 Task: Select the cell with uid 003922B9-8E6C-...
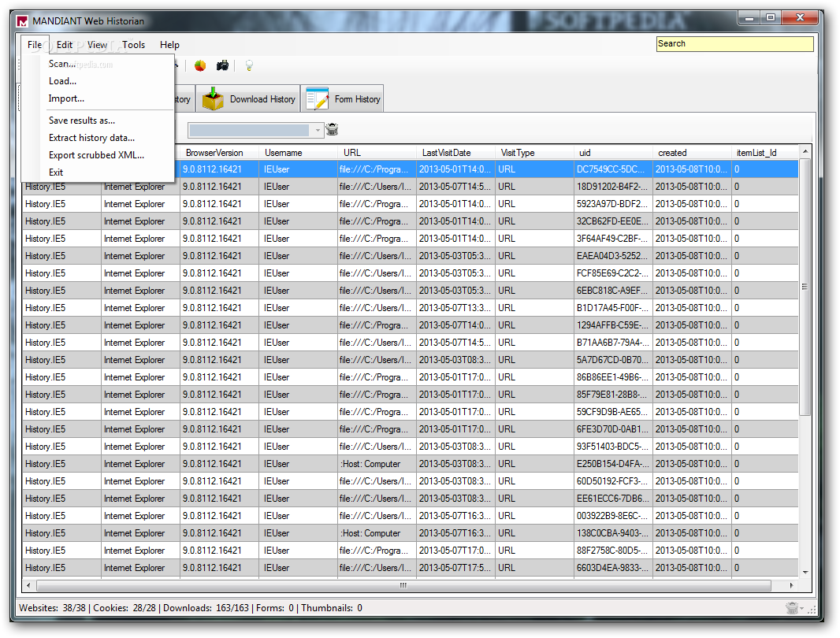tap(613, 516)
